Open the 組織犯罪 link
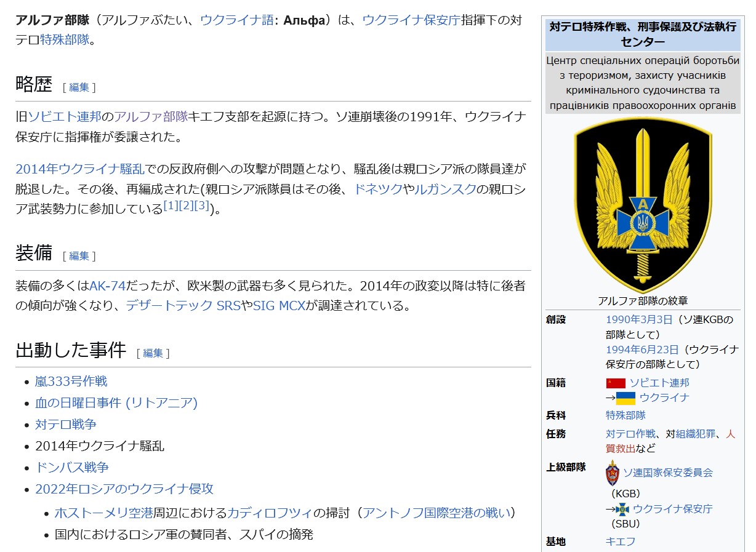The width and height of the screenshot is (756, 552). point(696,434)
